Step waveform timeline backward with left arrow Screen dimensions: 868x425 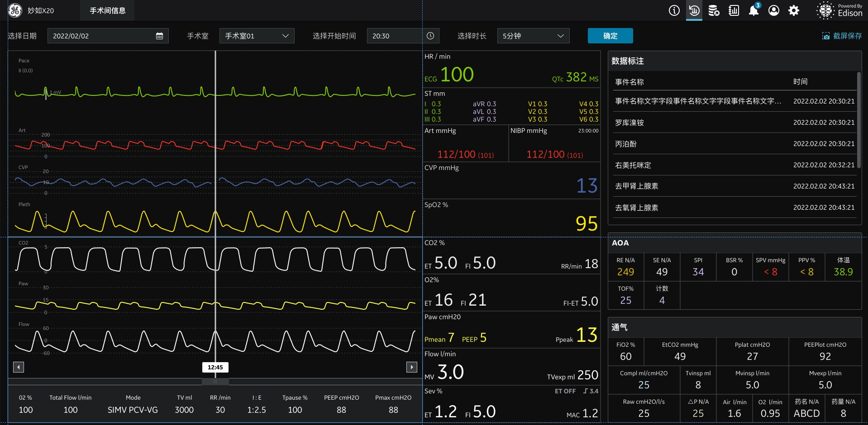[19, 367]
